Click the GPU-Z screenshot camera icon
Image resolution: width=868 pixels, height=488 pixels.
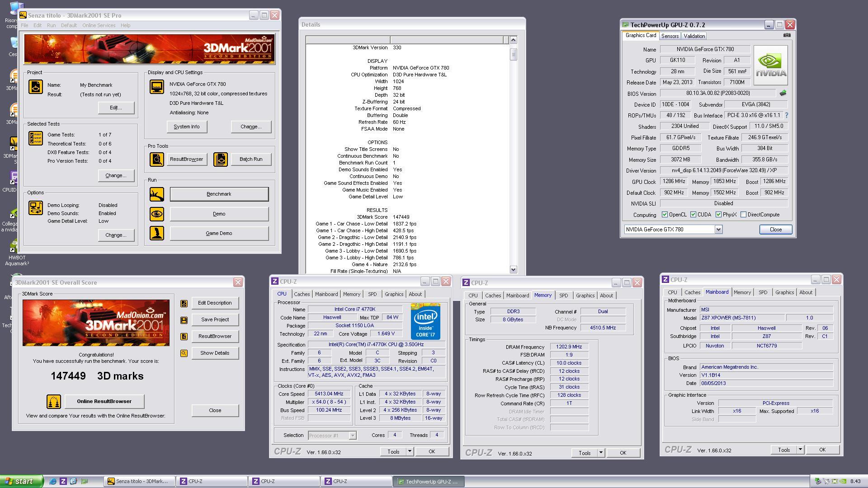pyautogui.click(x=787, y=35)
